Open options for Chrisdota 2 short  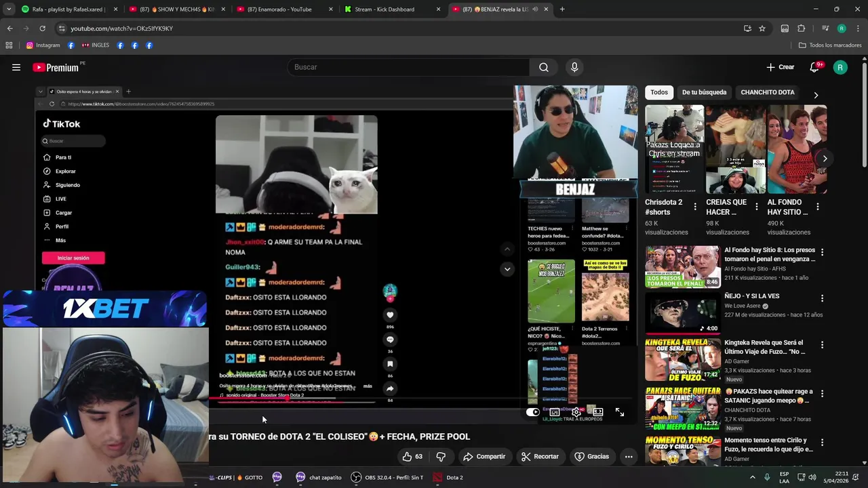(x=695, y=207)
